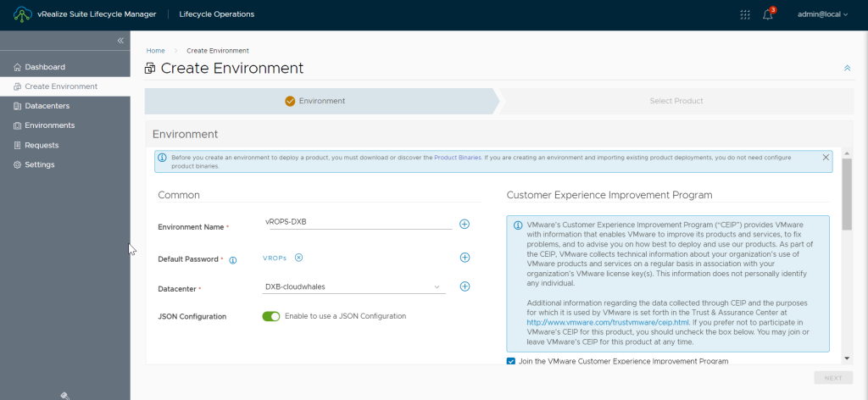Viewport: 868px width, 400px height.
Task: Toggle the JSON Configuration switch
Action: pos(271,316)
